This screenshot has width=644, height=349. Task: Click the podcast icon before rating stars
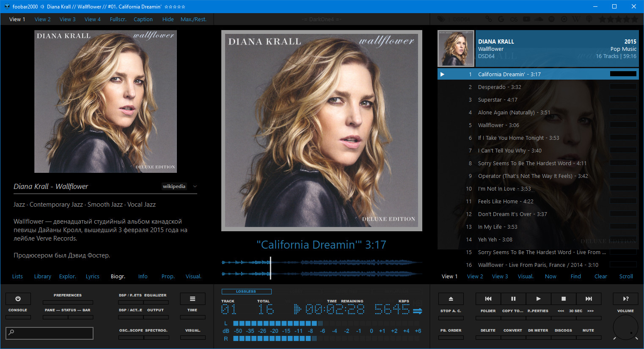(589, 19)
